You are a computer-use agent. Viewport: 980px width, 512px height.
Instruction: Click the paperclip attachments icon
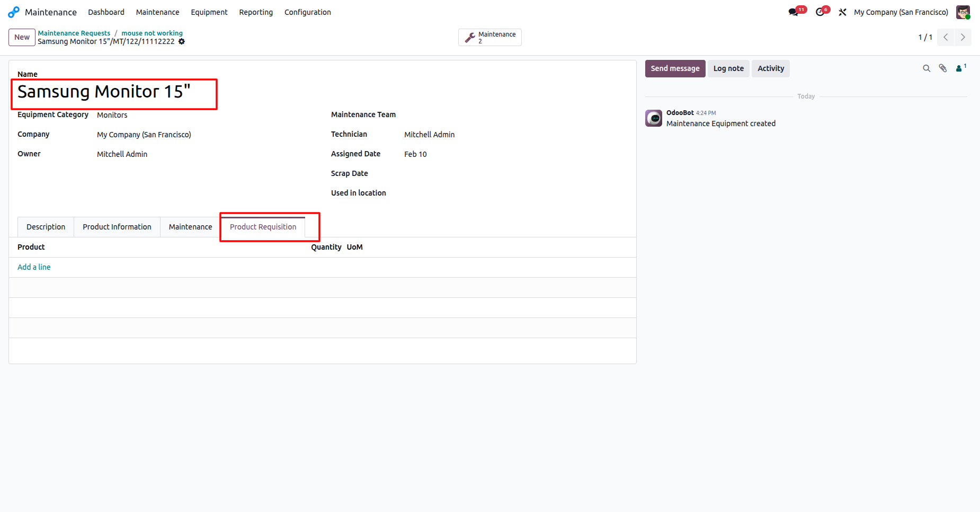943,68
